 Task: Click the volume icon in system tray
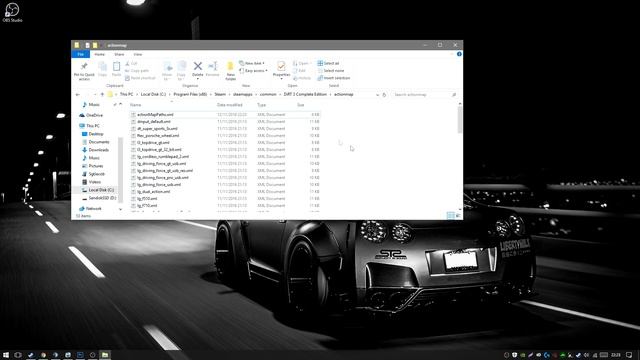tap(586, 355)
